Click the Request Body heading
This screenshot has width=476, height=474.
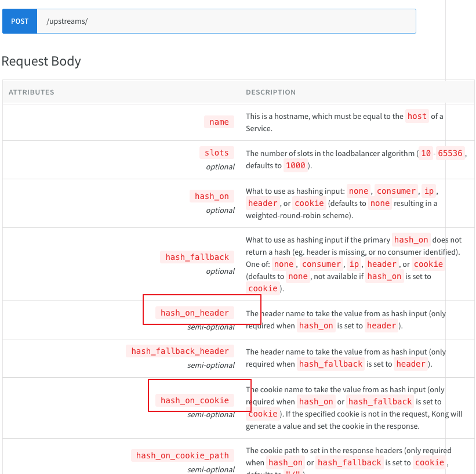41,61
